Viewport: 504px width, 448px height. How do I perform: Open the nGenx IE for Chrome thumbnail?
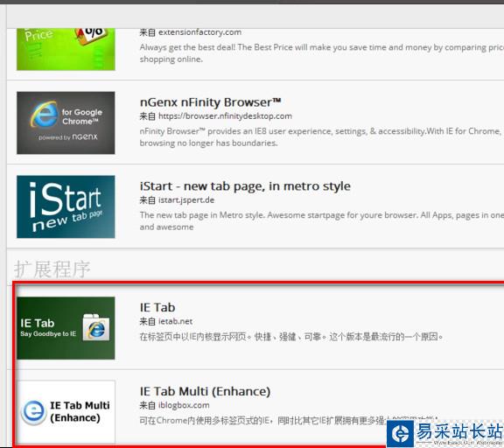pyautogui.click(x=66, y=122)
